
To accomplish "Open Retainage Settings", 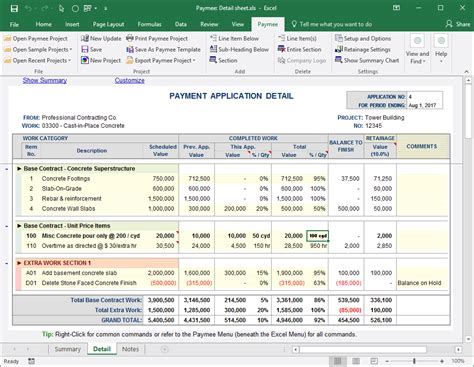I will tap(363, 50).
